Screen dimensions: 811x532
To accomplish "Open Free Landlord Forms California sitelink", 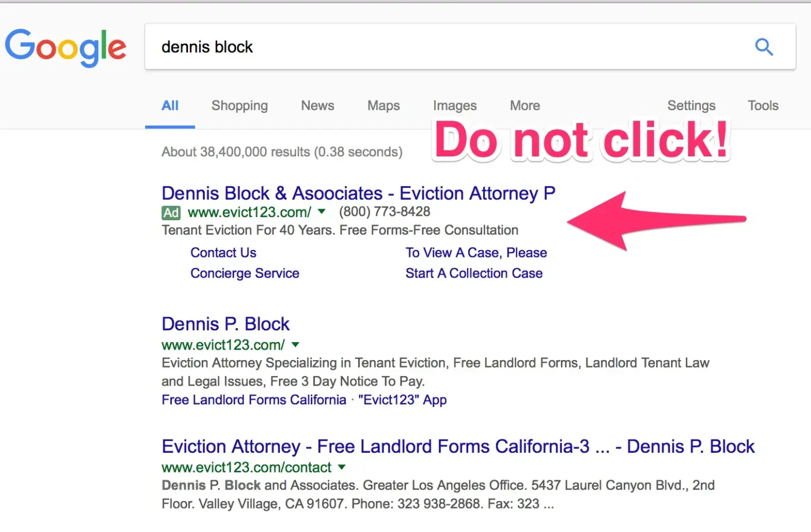I will point(254,400).
